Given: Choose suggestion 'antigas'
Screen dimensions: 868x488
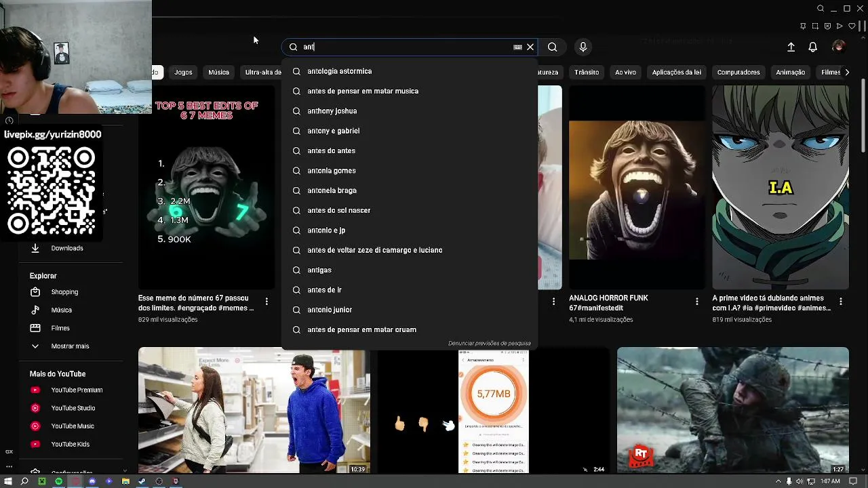Looking at the screenshot, I should click(410, 270).
